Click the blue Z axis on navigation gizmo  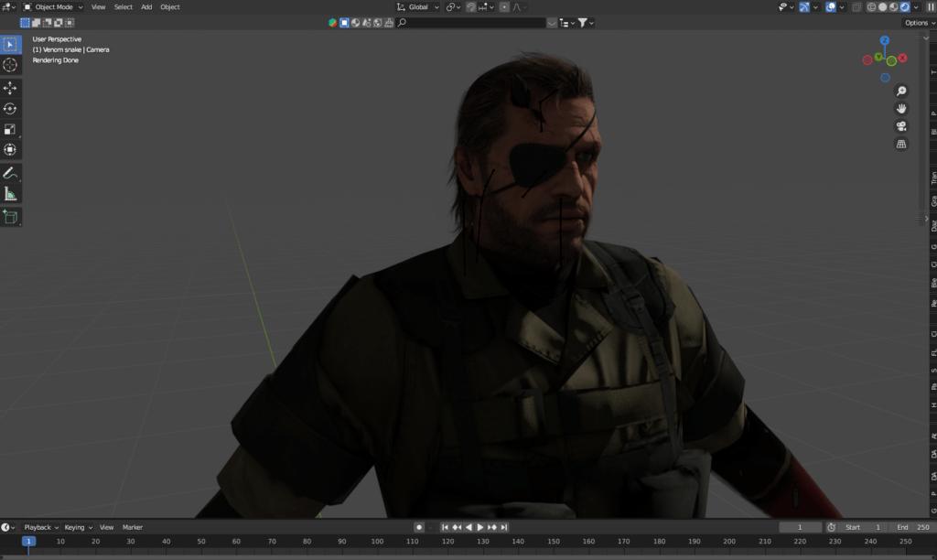point(885,41)
